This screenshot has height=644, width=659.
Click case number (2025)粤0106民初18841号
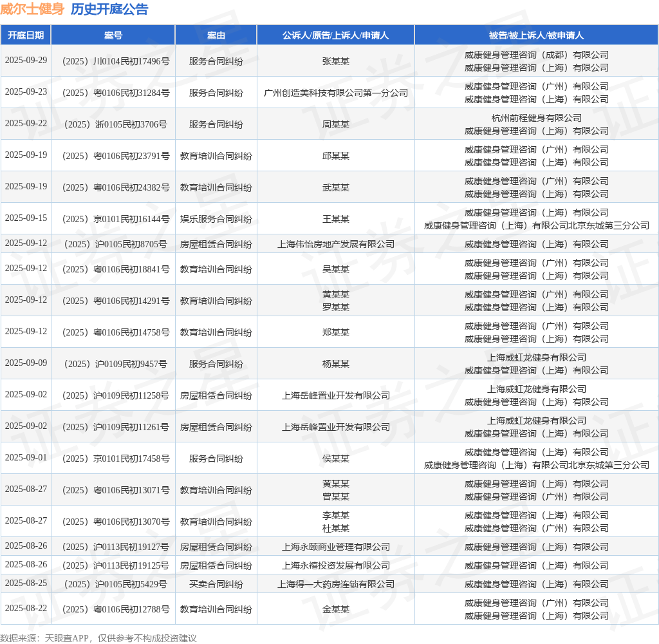coord(116,269)
